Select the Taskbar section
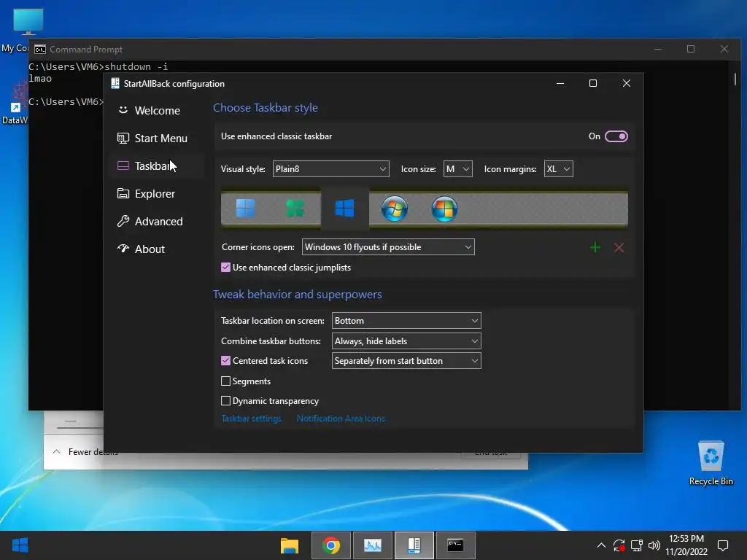The height and width of the screenshot is (560, 747). point(158,166)
